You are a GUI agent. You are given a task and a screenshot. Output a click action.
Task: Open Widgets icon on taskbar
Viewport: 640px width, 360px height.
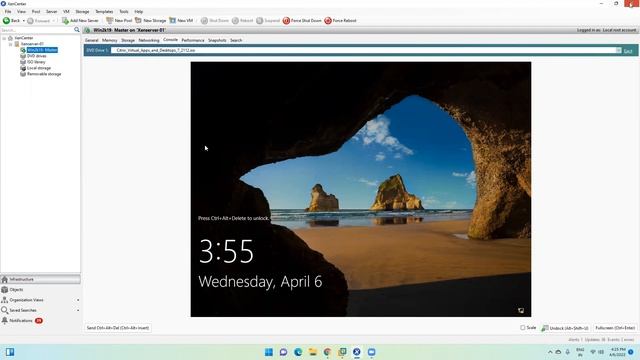tap(10, 352)
